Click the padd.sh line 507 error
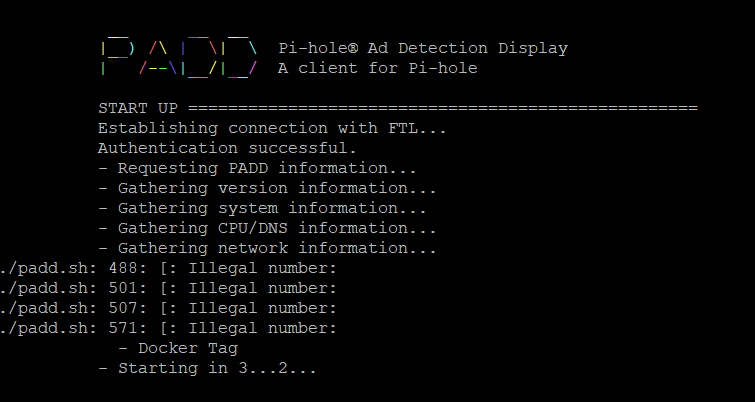 click(168, 308)
